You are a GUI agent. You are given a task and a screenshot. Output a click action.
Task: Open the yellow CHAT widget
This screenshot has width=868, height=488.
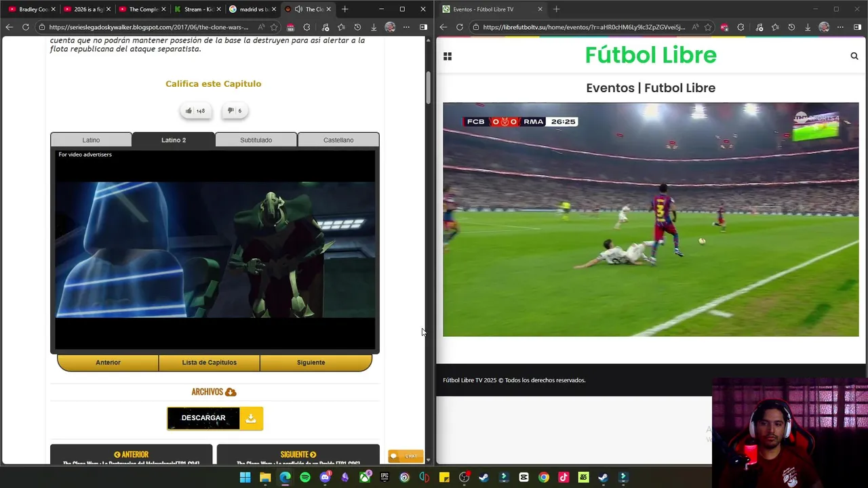coord(406,456)
